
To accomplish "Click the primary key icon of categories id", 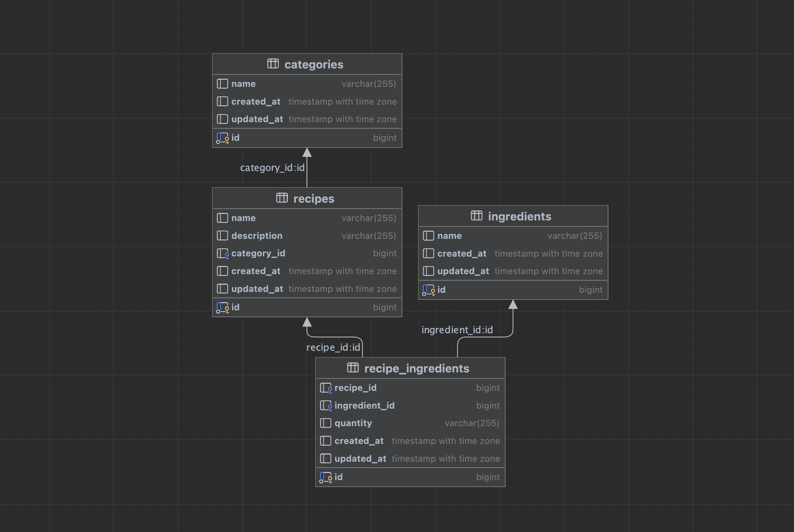I will pos(223,138).
